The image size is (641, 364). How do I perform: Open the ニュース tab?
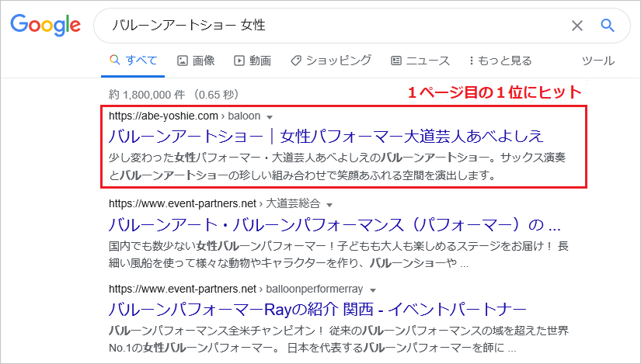tap(420, 61)
